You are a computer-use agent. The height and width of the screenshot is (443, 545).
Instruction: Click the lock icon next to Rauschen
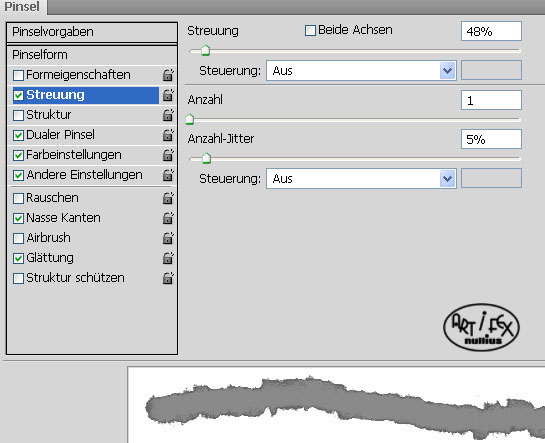(168, 198)
